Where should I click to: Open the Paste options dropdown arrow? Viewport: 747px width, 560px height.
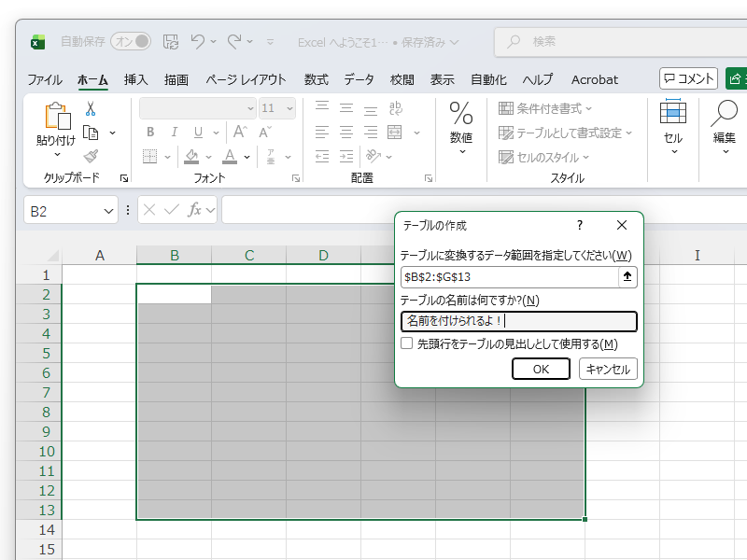[x=57, y=154]
